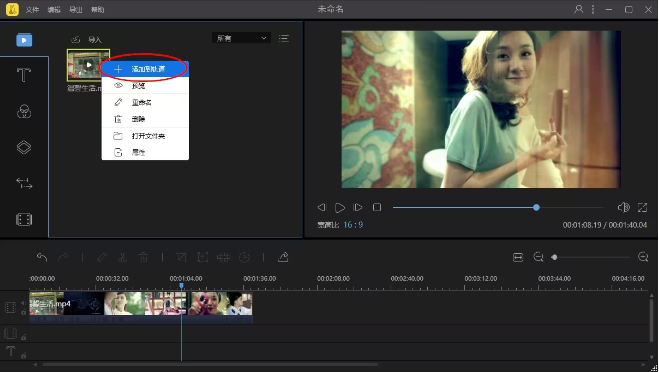659x372 pixels.
Task: Click the scissors split icon in the toolbar
Action: pos(122,257)
